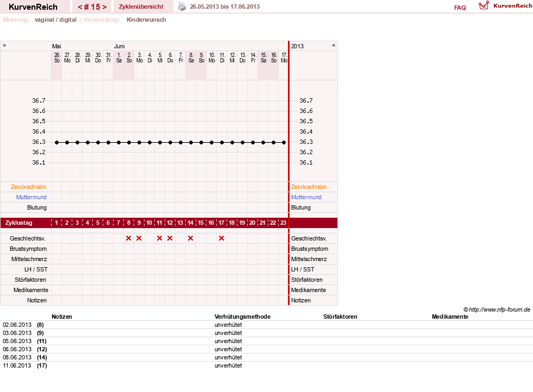Click the left Brustsymptom row label
Viewport: 533px width, 392px height.
[28, 249]
